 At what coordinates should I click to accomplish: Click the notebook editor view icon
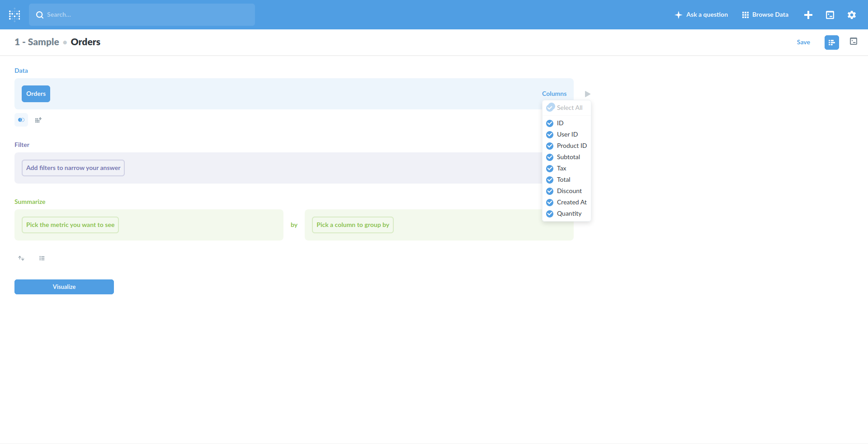(x=832, y=42)
